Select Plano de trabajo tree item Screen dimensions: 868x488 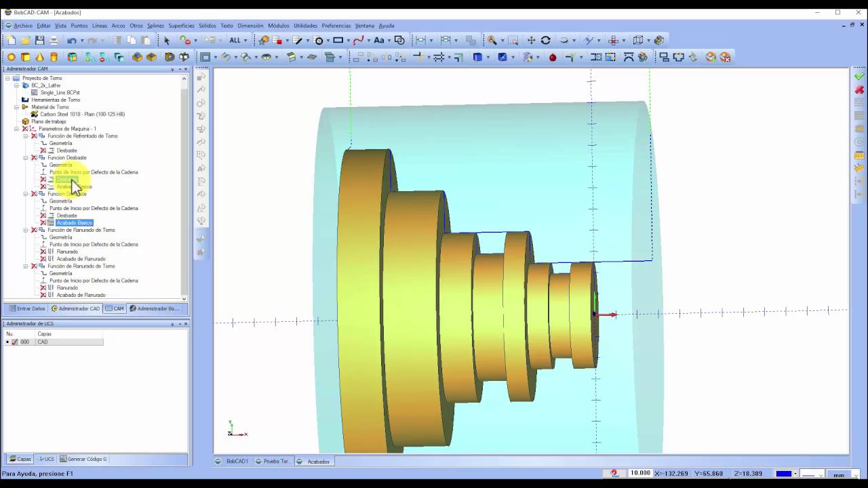[48, 122]
